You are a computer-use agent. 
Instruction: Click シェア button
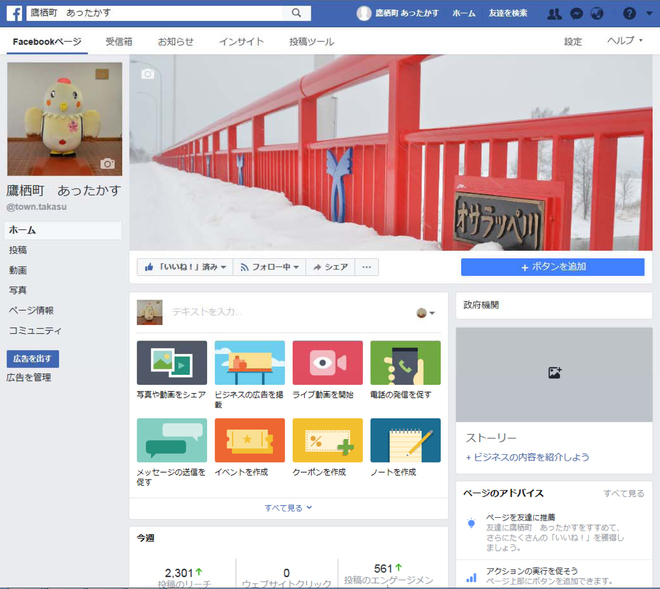point(330,267)
